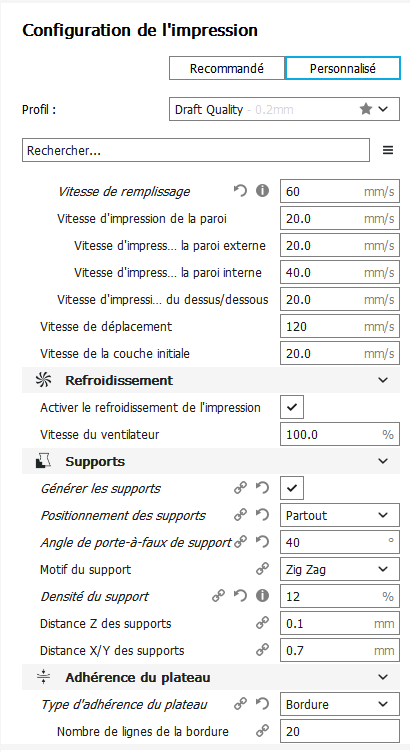Reset Positionnement des supports value

tap(262, 516)
